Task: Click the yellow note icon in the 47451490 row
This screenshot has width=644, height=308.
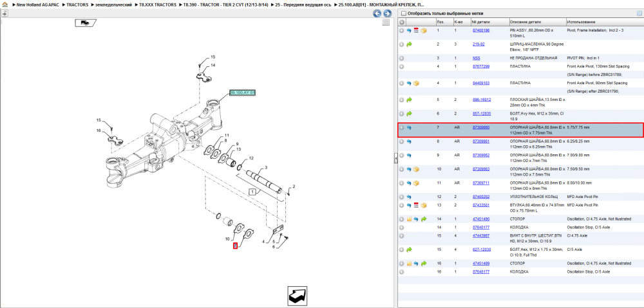Action: point(409,219)
